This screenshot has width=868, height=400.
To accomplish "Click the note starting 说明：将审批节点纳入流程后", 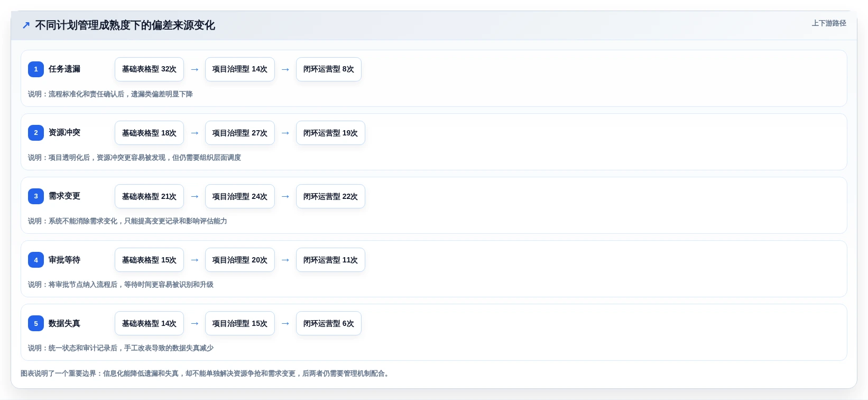I will (121, 285).
